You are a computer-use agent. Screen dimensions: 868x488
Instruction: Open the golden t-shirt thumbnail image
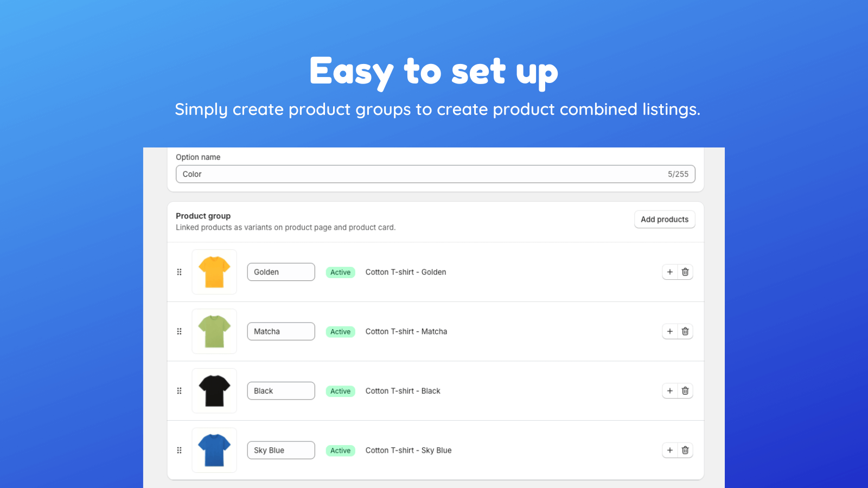tap(214, 272)
